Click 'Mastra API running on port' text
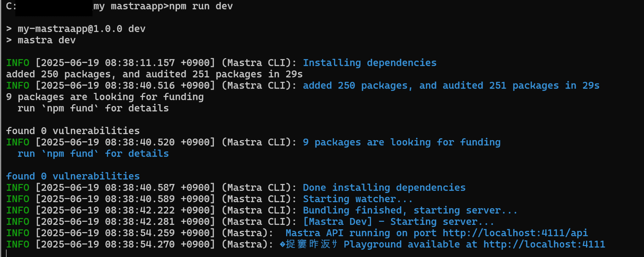Viewport: 644px width, 257px height. pos(361,233)
